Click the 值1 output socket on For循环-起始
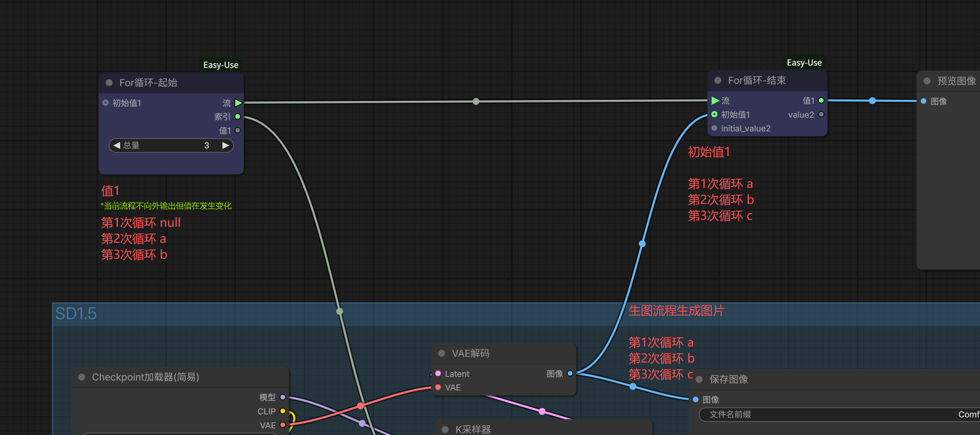The width and height of the screenshot is (980, 435). [238, 130]
